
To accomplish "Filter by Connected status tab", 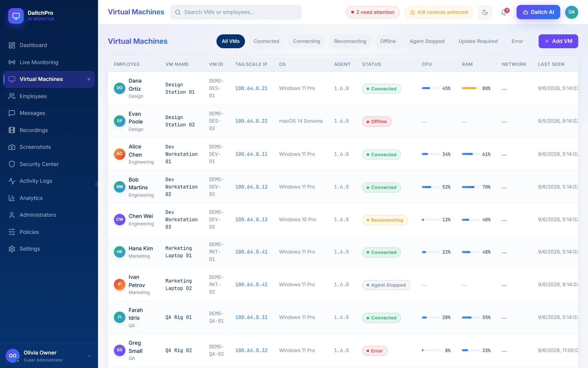I will pyautogui.click(x=266, y=41).
